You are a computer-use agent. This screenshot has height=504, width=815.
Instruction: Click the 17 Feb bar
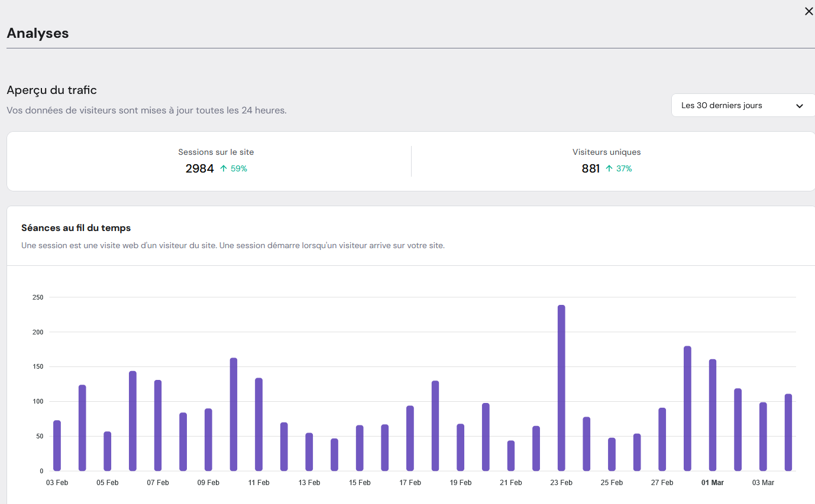click(410, 438)
